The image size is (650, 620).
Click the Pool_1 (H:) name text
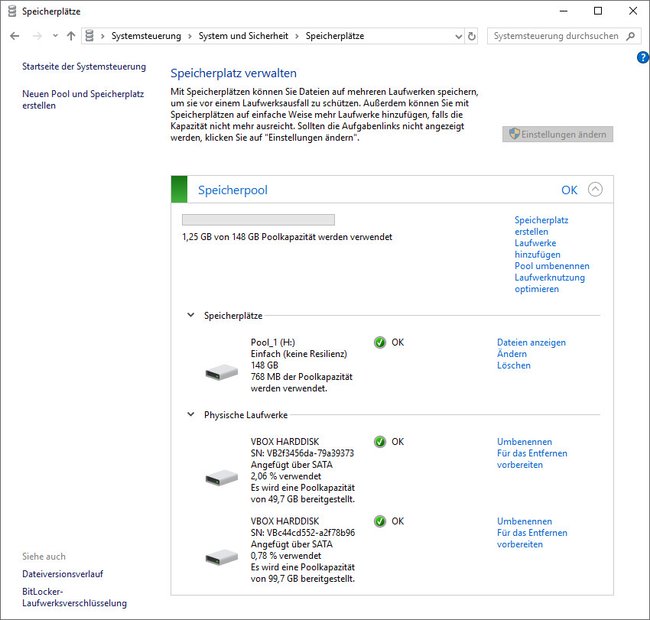coord(273,342)
